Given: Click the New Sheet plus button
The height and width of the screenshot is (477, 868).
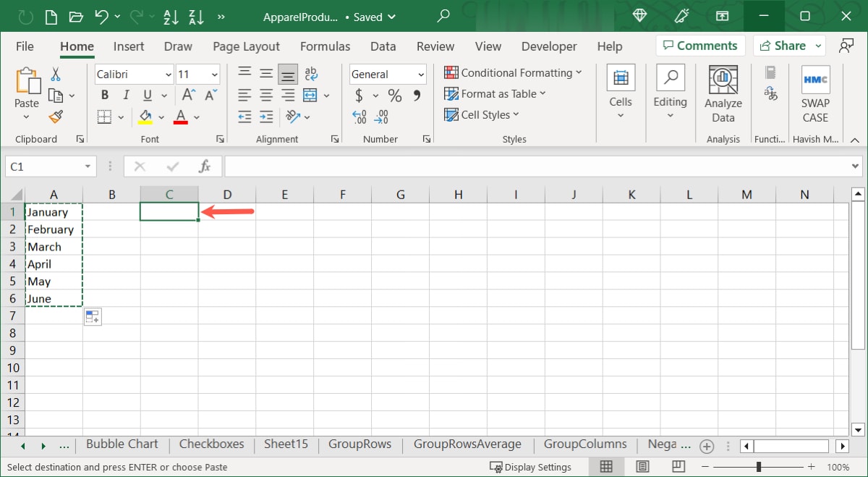Looking at the screenshot, I should coord(707,446).
